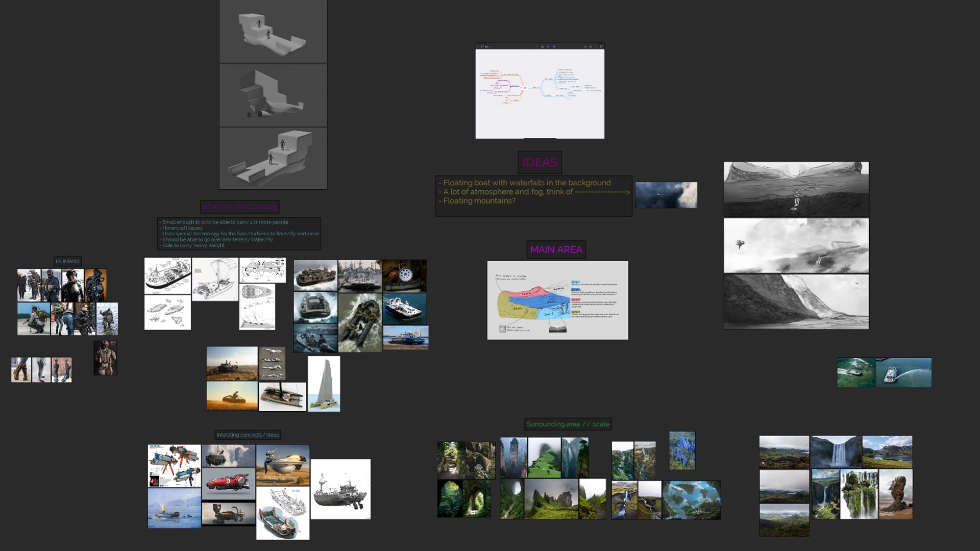Select the BOAT/FLYING DEVICE heading note
This screenshot has width=980, height=551.
click(x=239, y=207)
